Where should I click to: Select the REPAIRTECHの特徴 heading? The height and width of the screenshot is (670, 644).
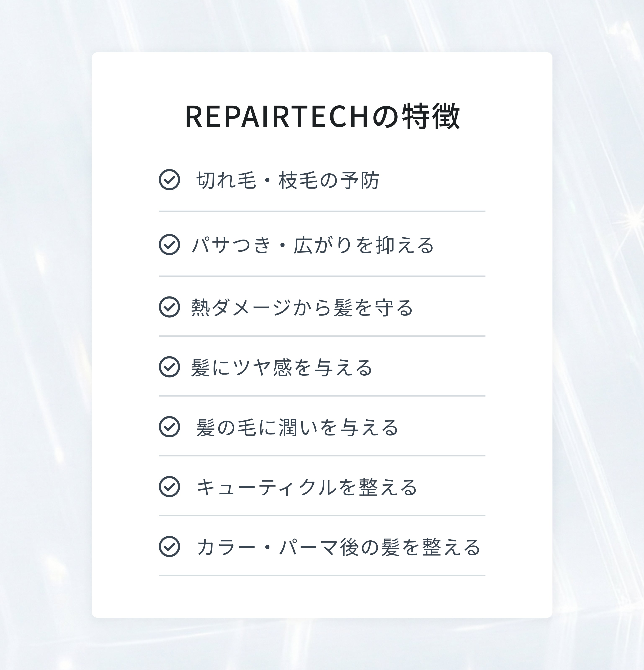(x=322, y=117)
